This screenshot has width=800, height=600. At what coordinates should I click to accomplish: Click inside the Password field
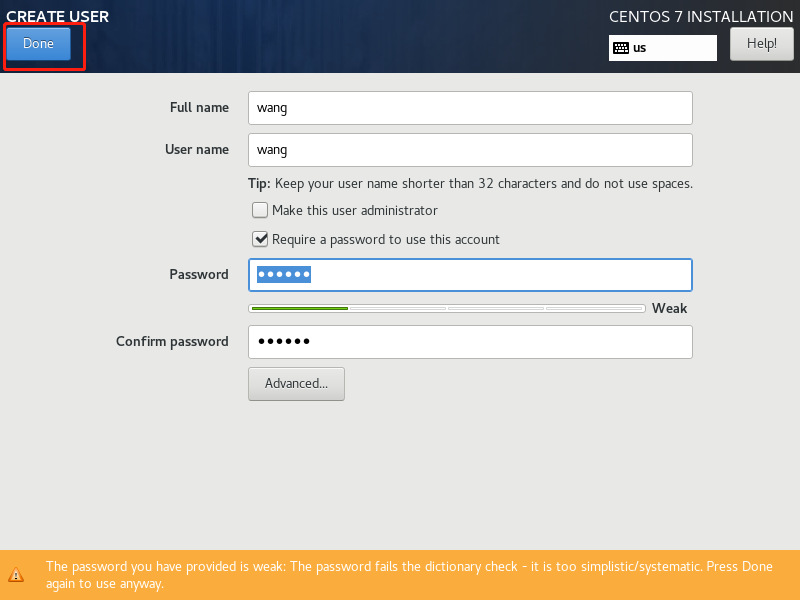[x=470, y=275]
